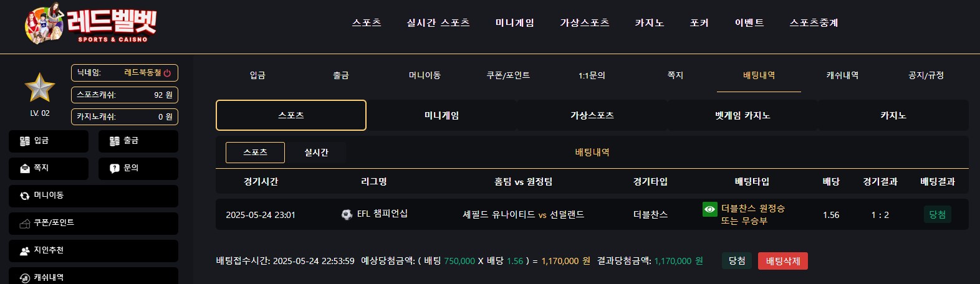Open 입금 from the sidebar money icon
This screenshot has height=284, width=980.
(49, 141)
